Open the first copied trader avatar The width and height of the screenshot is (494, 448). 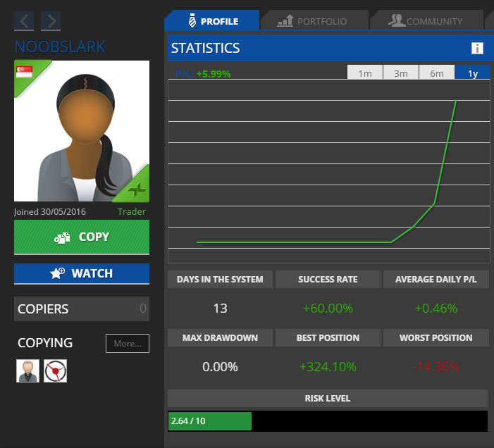click(27, 371)
